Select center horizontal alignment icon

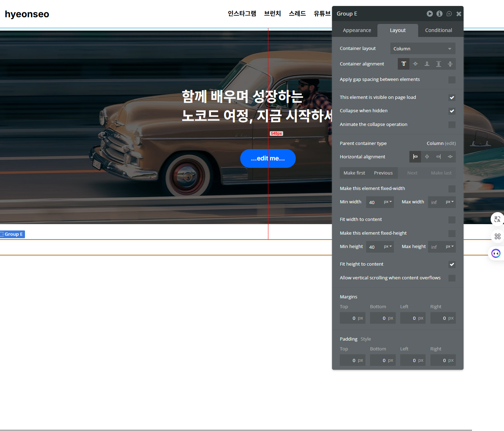pos(427,157)
